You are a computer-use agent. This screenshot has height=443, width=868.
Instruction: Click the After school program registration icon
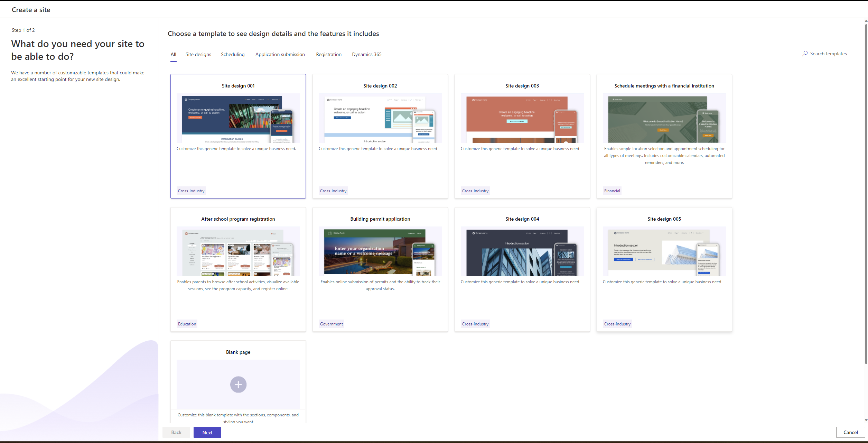(238, 252)
